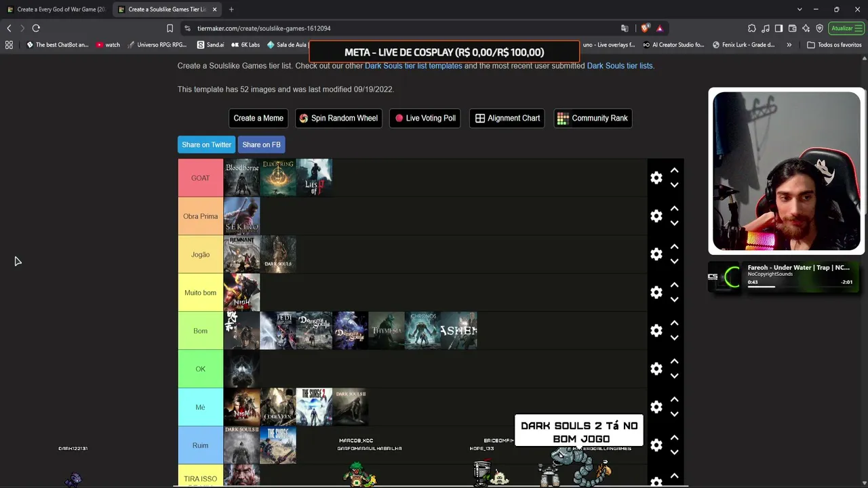This screenshot has width=868, height=488.
Task: Launch the Spin Random Wheel button
Action: click(x=338, y=118)
